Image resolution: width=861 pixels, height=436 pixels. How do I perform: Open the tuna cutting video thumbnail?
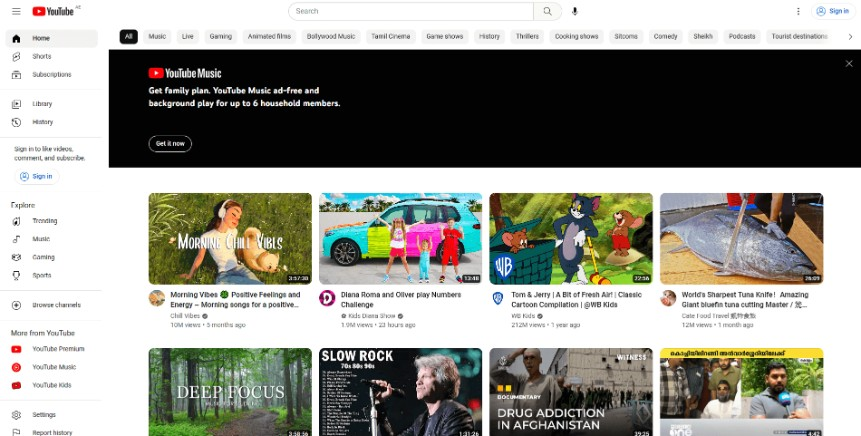pyautogui.click(x=741, y=238)
